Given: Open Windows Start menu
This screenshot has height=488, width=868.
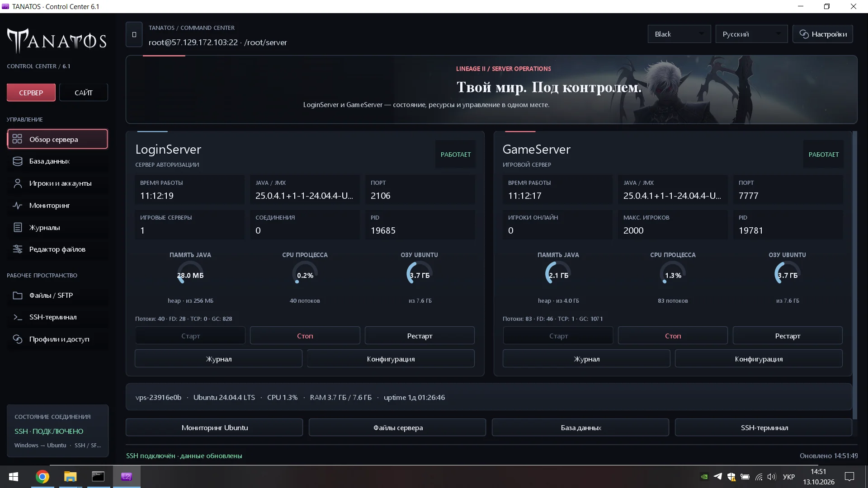Looking at the screenshot, I should pyautogui.click(x=14, y=477).
